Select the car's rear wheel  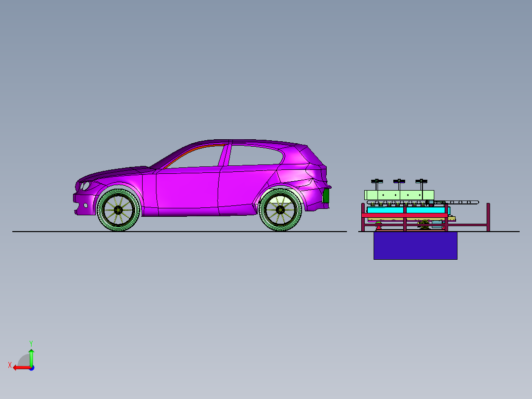(x=280, y=210)
